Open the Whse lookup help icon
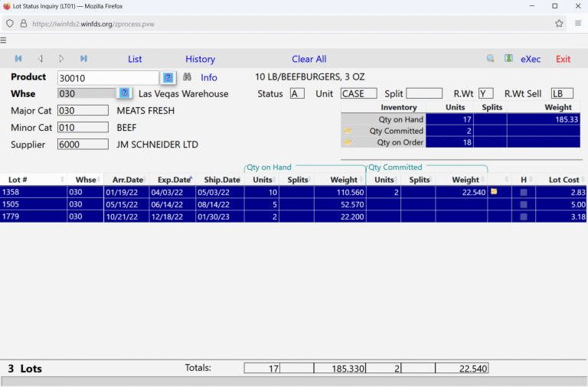Viewport: 588px width, 387px height. (x=125, y=93)
